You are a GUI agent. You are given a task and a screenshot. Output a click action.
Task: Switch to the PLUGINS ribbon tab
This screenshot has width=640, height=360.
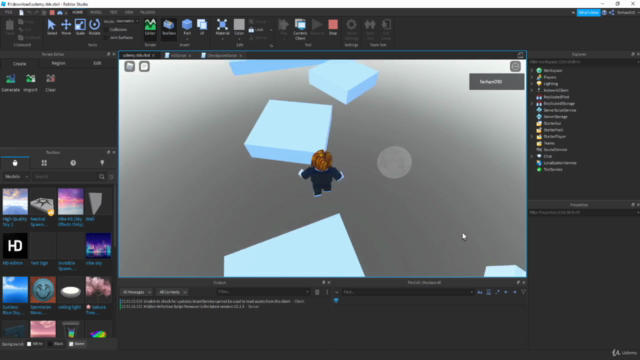coord(147,12)
